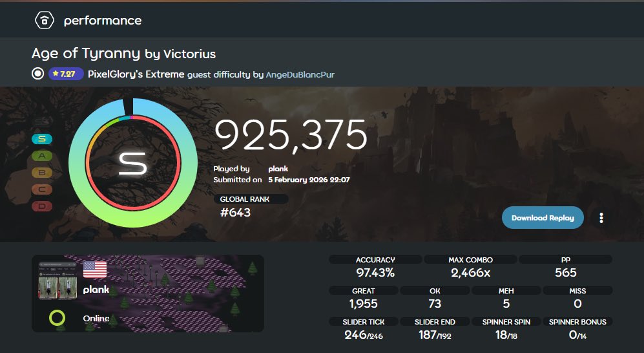Click the accuracy ring chart

coord(132,163)
